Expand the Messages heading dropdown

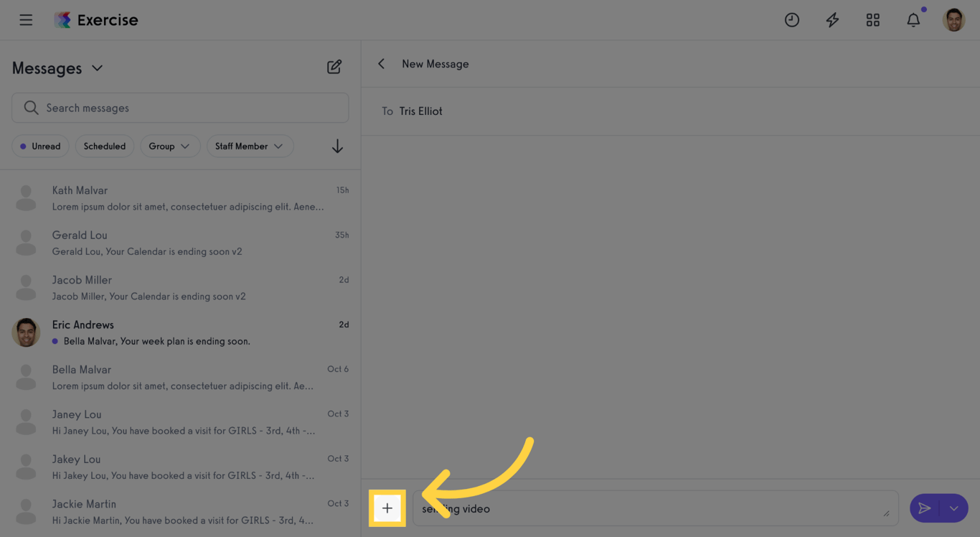[98, 68]
